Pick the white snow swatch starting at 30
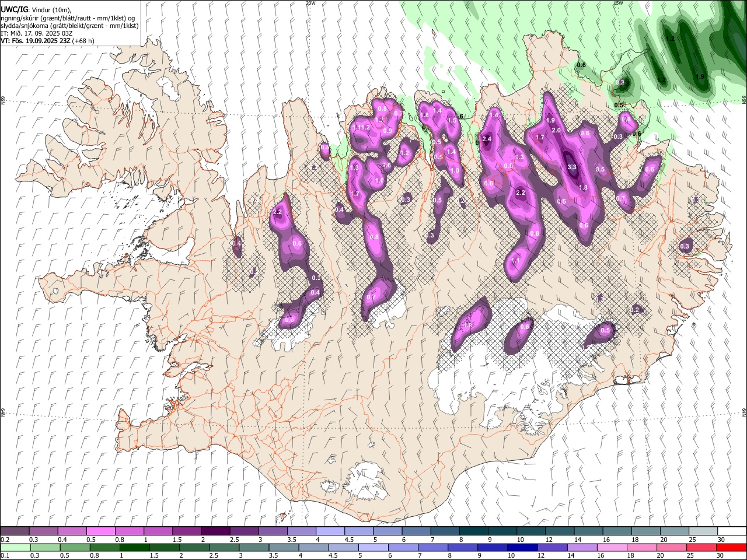 pos(732,531)
